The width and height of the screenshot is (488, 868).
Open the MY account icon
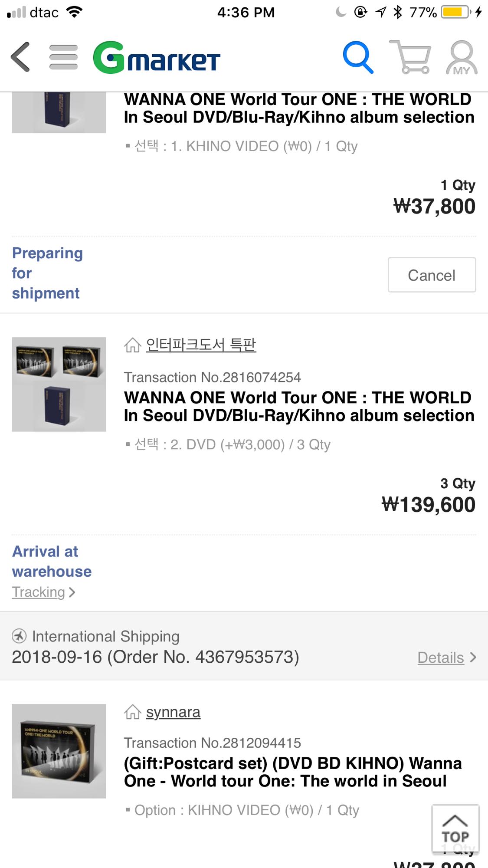(462, 58)
